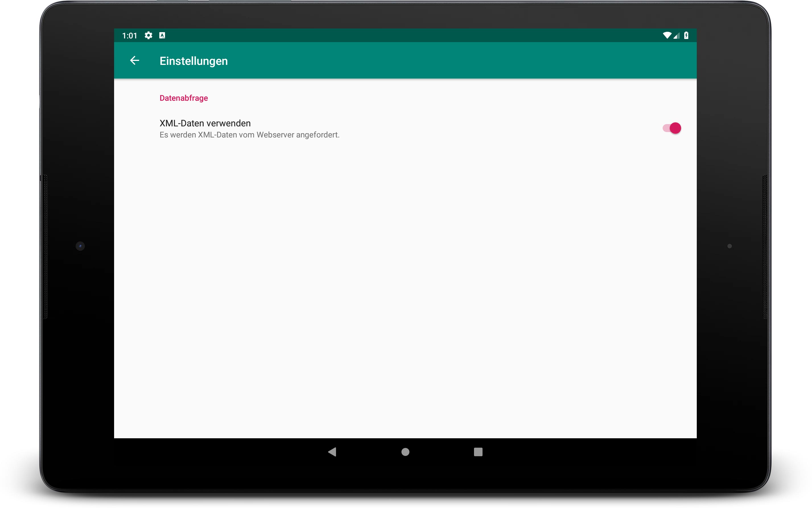The width and height of the screenshot is (812, 508).
Task: Open the settings gear in status bar
Action: tap(149, 35)
